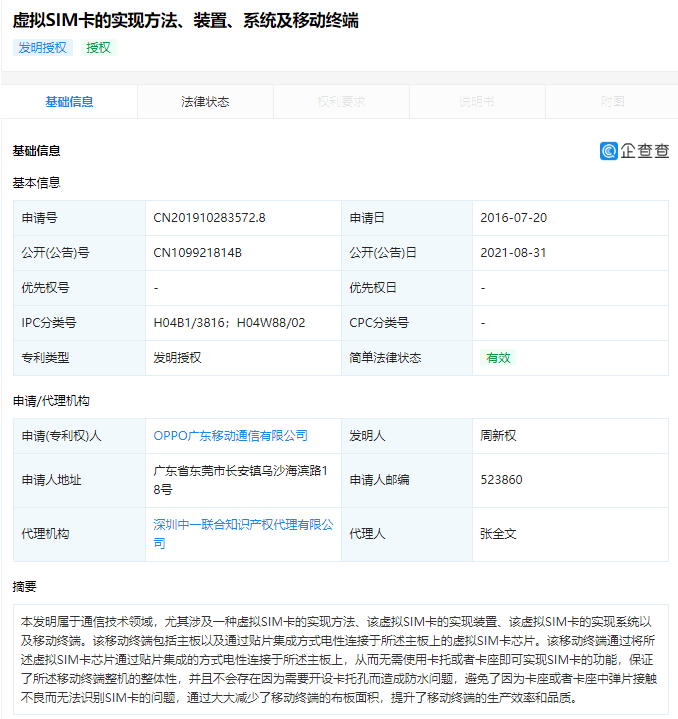Click the 有效 legal status badge
This screenshot has height=719, width=678.
498,358
